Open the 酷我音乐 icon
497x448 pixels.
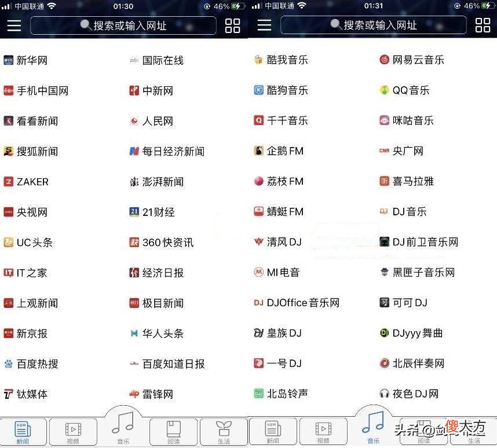(x=259, y=60)
